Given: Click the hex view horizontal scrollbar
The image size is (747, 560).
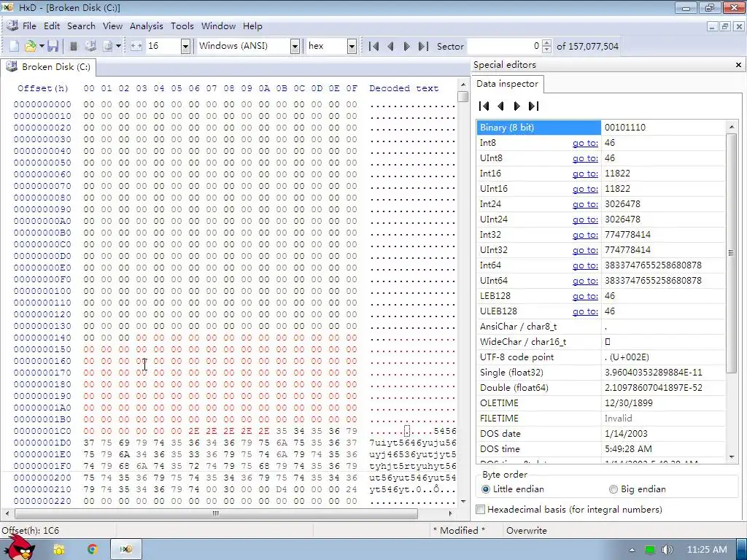Looking at the screenshot, I should 216,514.
